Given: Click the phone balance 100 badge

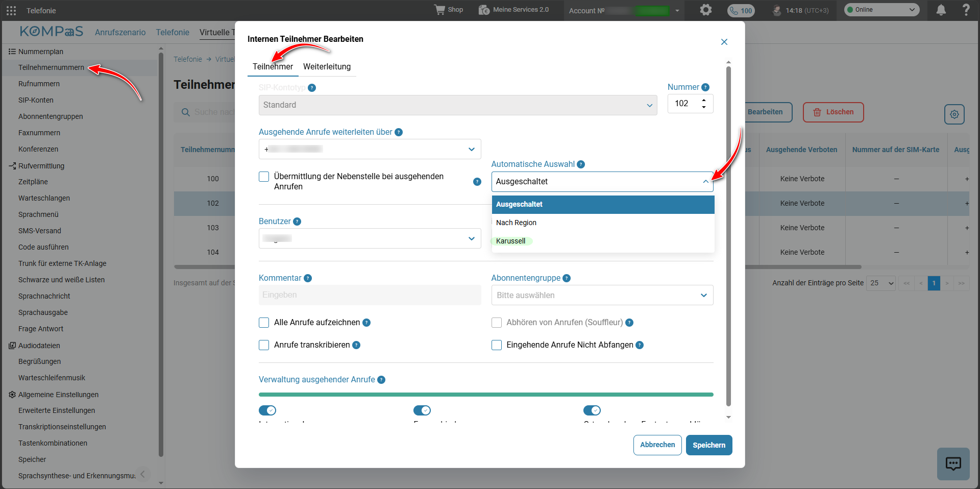Looking at the screenshot, I should click(741, 10).
